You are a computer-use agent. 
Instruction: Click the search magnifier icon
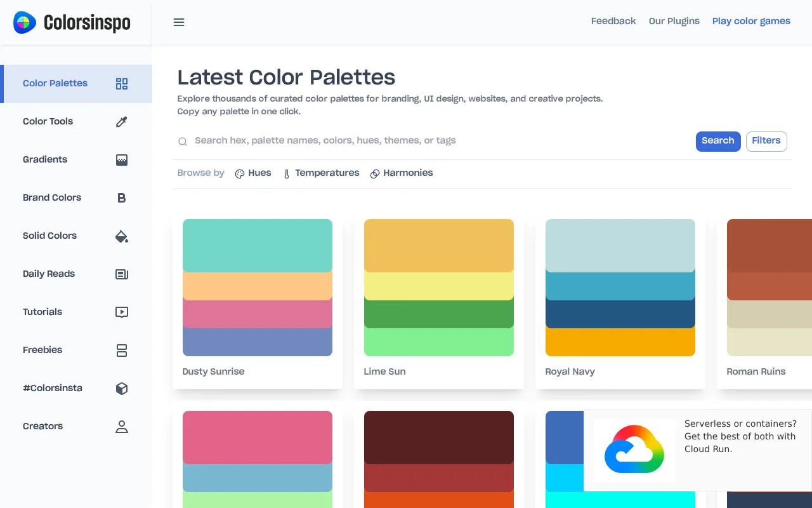tap(183, 142)
